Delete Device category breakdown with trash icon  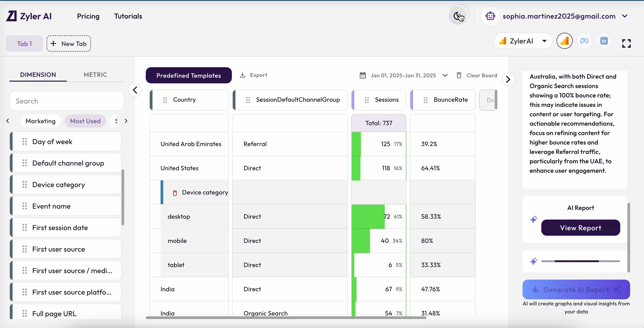[x=175, y=193]
